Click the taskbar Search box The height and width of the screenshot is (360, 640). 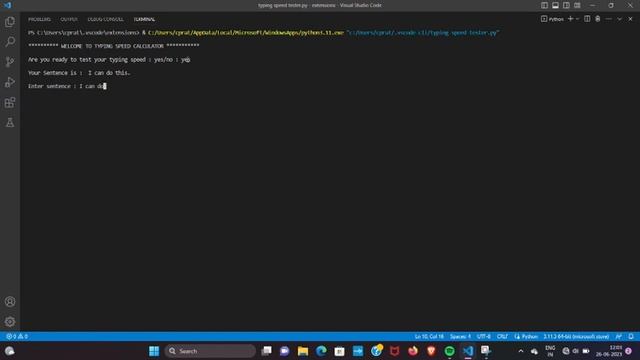[210, 351]
